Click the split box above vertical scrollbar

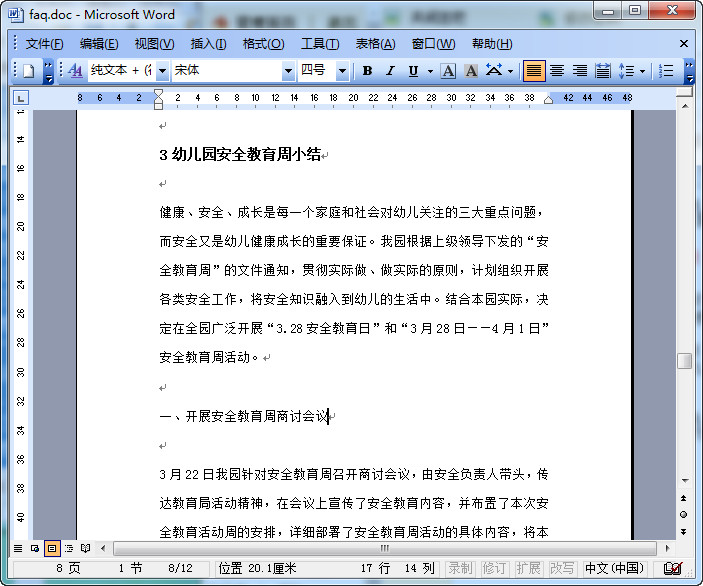(x=685, y=92)
